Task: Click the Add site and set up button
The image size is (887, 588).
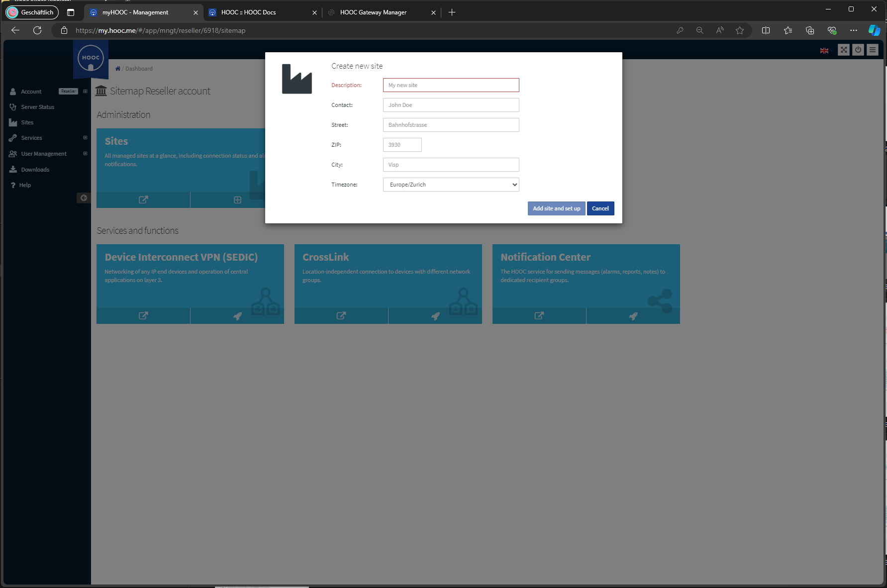Action: click(556, 208)
